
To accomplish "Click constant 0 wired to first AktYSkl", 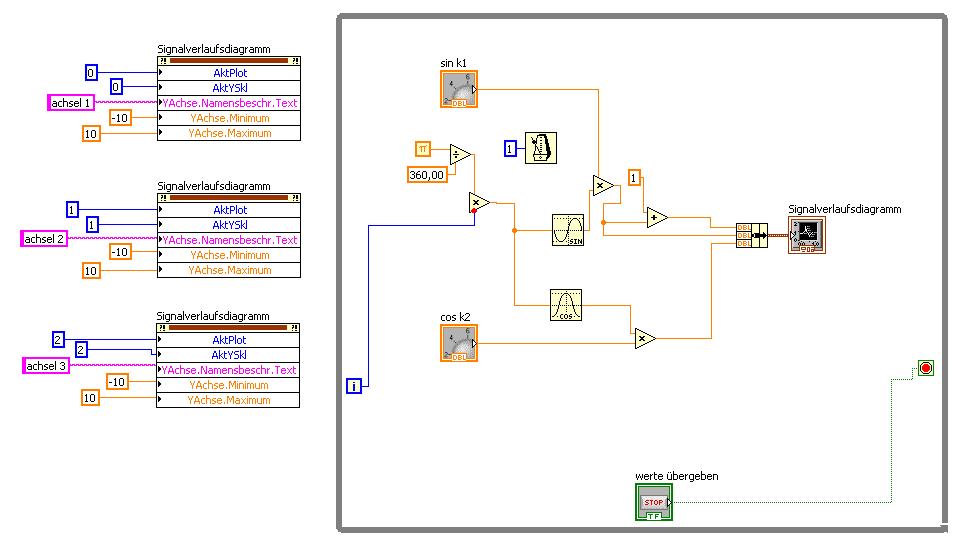I will pyautogui.click(x=116, y=86).
